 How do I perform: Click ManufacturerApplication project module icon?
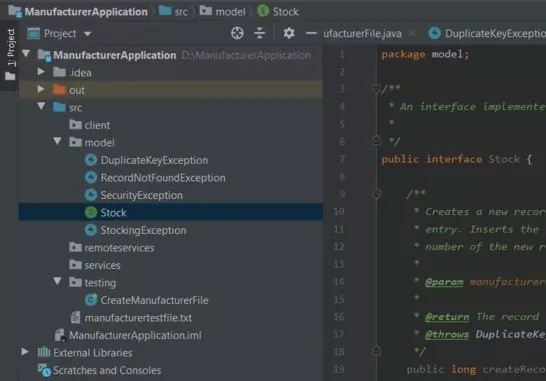pyautogui.click(x=44, y=55)
